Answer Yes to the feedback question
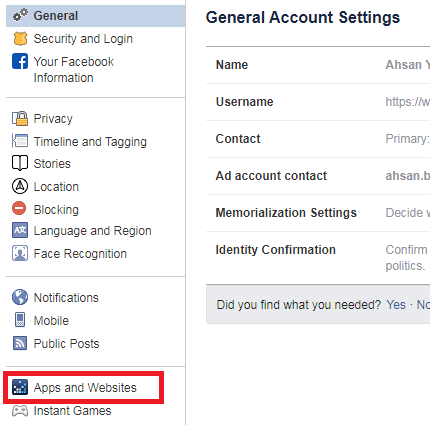The image size is (430, 425). pos(396,305)
